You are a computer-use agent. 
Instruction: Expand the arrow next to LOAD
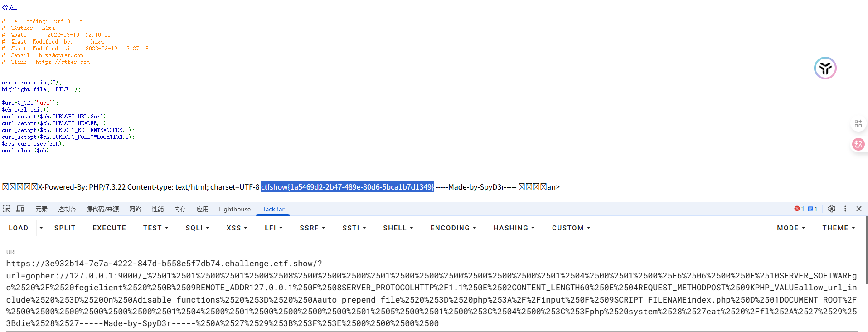41,228
